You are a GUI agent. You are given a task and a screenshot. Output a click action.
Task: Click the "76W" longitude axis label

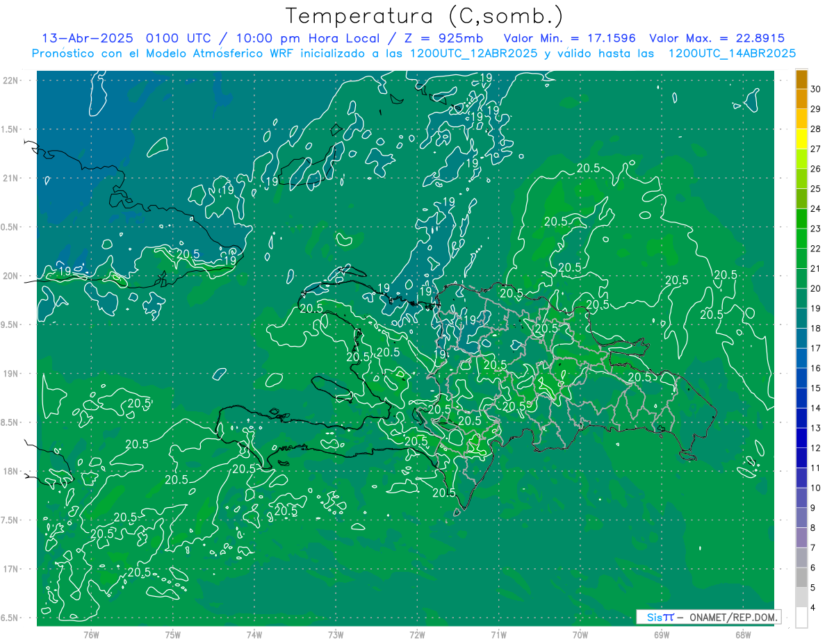tap(91, 635)
